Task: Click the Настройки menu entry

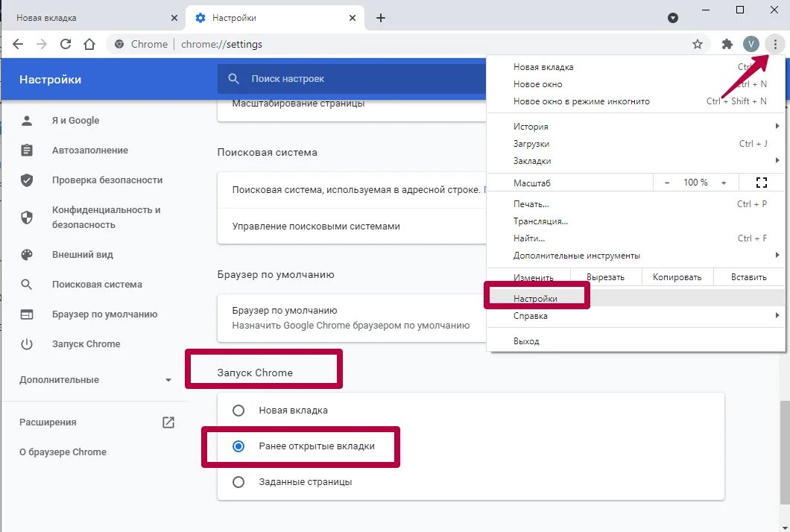Action: pos(535,299)
